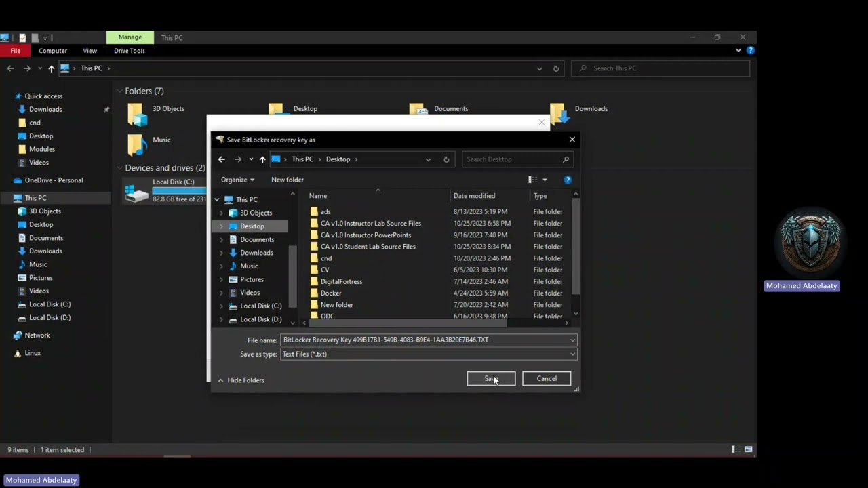The width and height of the screenshot is (868, 488).
Task: Select CA v1.0 Student Lab Source Files
Action: [368, 247]
